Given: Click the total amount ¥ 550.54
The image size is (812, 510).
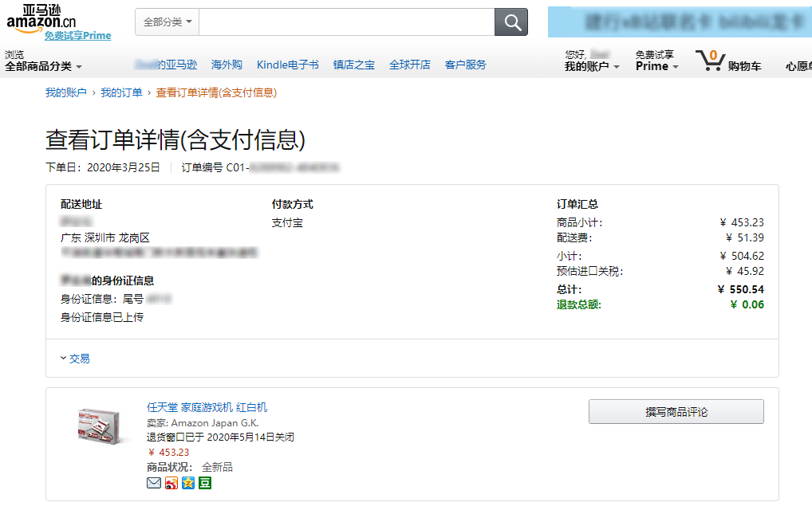Looking at the screenshot, I should point(740,289).
